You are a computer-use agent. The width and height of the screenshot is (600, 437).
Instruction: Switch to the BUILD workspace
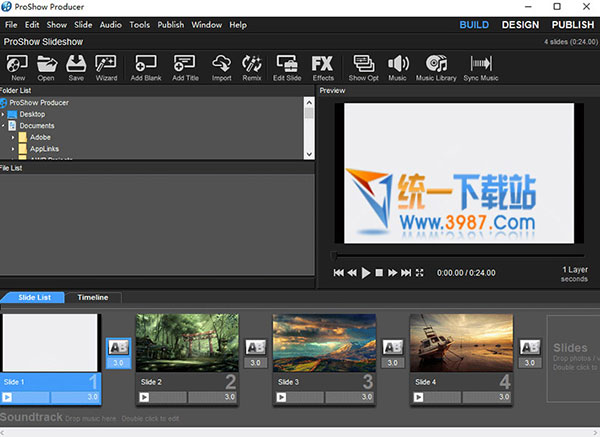point(474,25)
